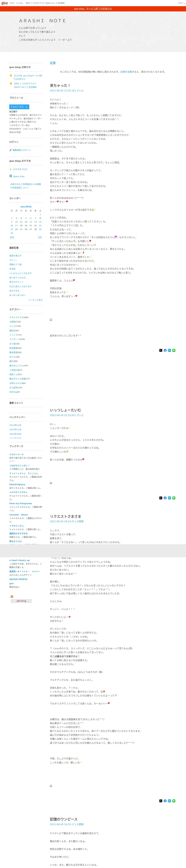Share 来ちゃった！ post via LINE

click(x=174, y=350)
